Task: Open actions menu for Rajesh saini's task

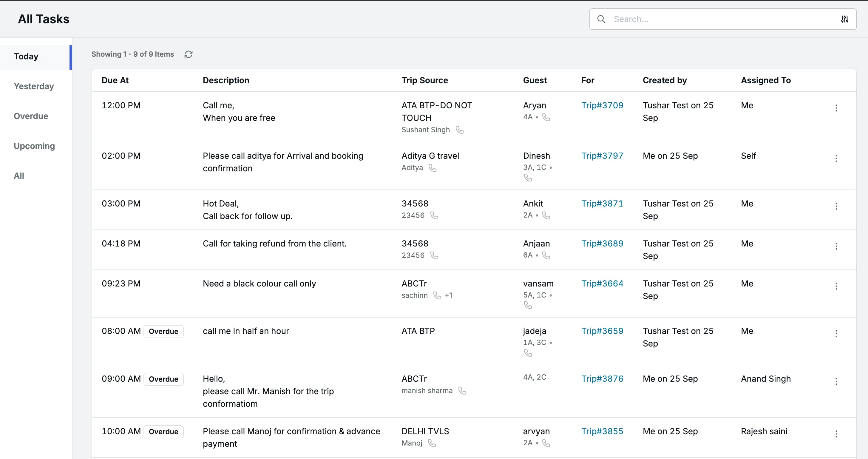Action: click(x=837, y=434)
